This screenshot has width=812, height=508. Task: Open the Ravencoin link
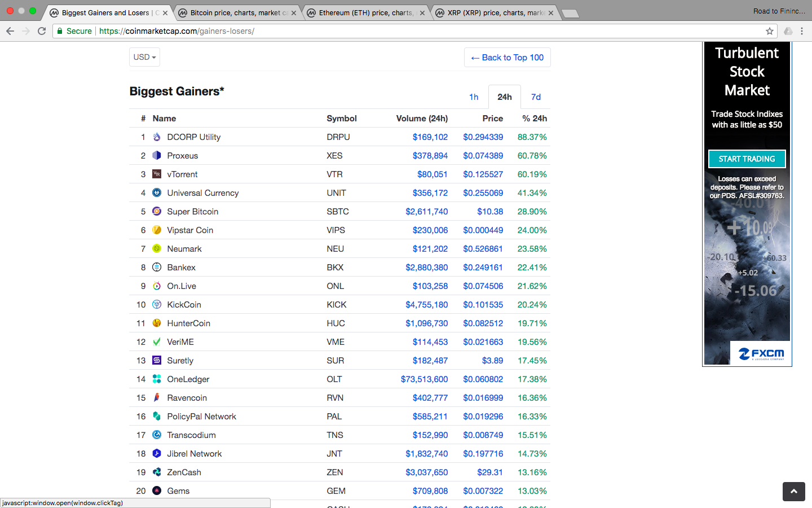[x=187, y=398]
